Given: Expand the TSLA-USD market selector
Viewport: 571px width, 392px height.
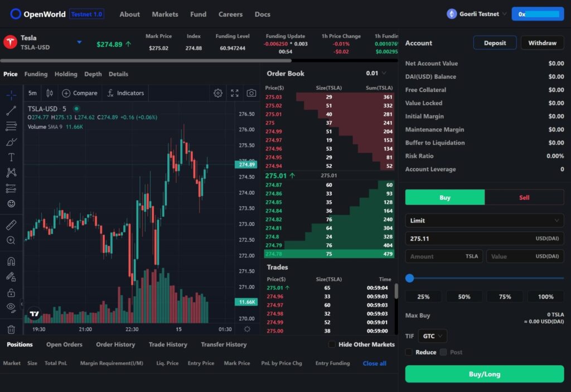Looking at the screenshot, I should (79, 42).
